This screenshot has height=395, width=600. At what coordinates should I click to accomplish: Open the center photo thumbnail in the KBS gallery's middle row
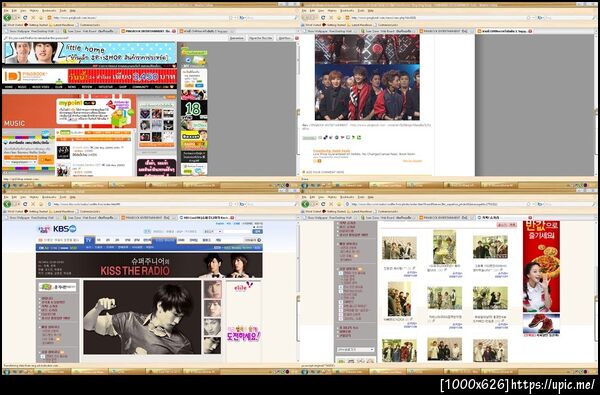[x=444, y=298]
